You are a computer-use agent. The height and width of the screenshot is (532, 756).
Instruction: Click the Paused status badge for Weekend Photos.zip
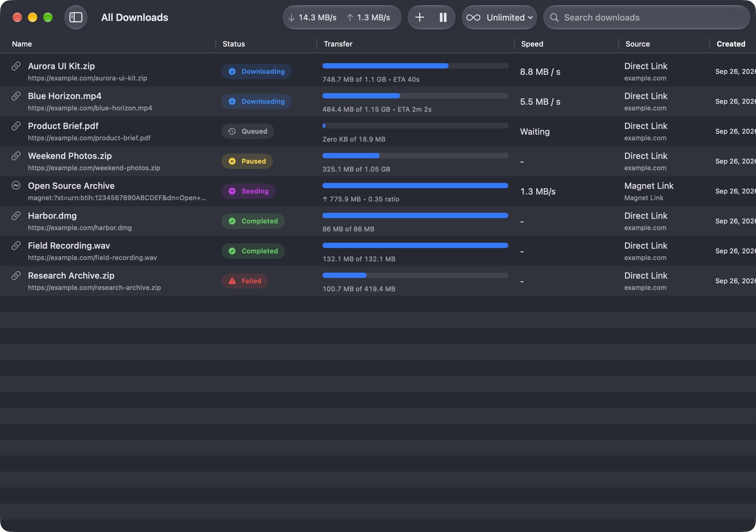pyautogui.click(x=247, y=161)
